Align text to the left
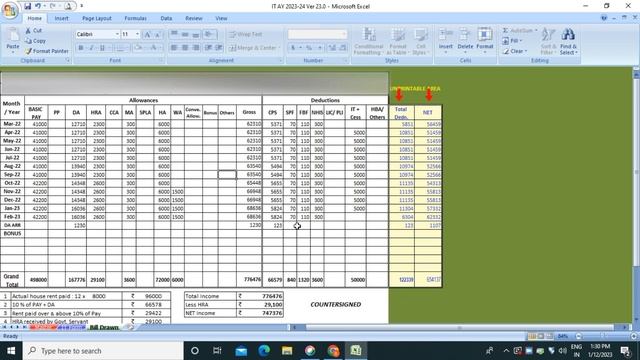 [x=174, y=48]
